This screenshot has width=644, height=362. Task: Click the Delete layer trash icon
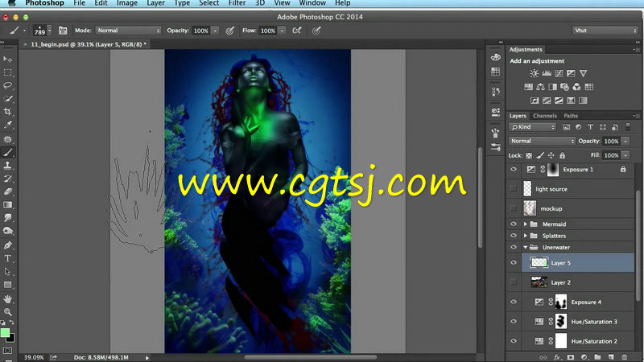tap(625, 357)
